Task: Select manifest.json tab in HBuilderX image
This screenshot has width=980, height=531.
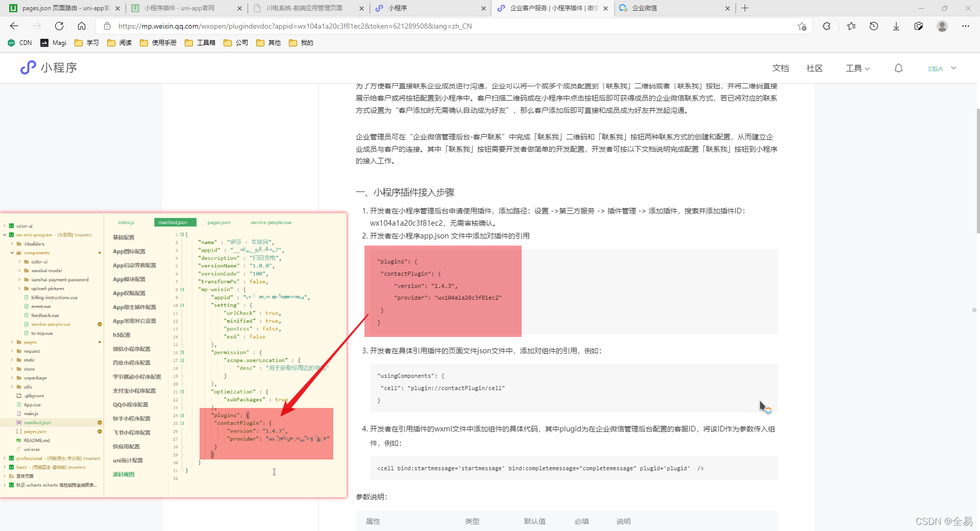Action: 175,223
